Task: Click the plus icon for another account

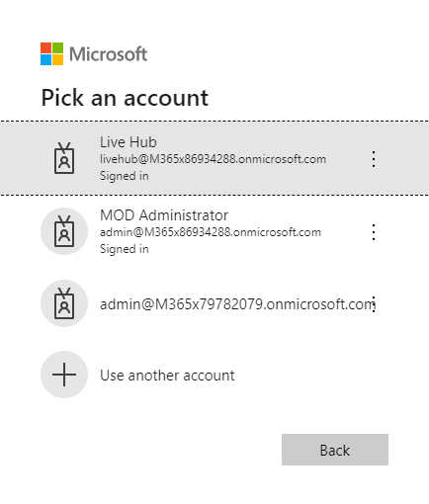Action: click(64, 375)
